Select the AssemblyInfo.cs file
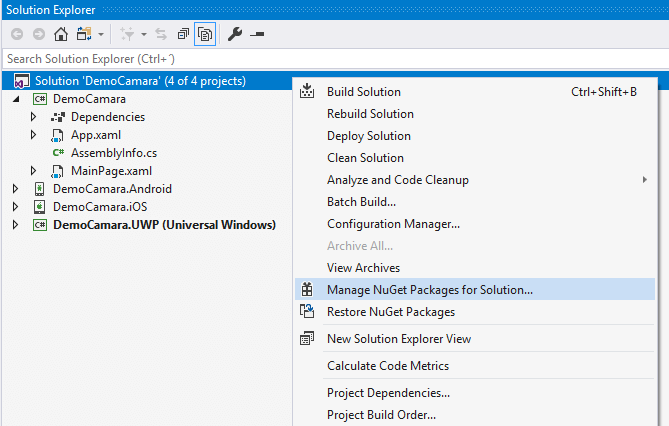 point(113,153)
